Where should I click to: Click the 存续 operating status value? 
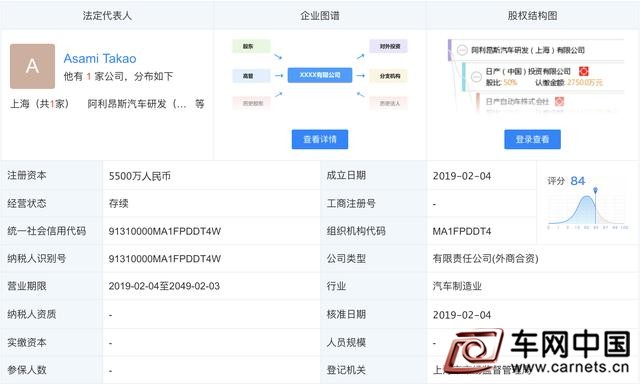(118, 203)
